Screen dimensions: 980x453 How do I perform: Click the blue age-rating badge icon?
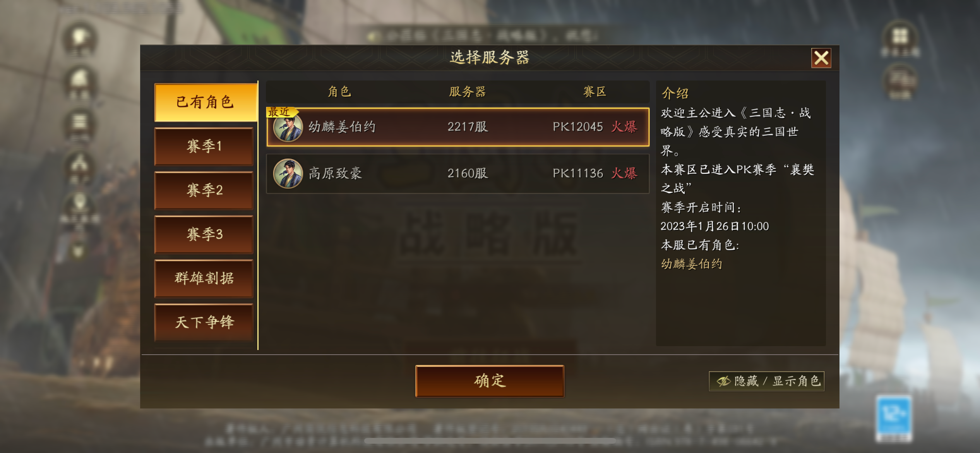[894, 418]
